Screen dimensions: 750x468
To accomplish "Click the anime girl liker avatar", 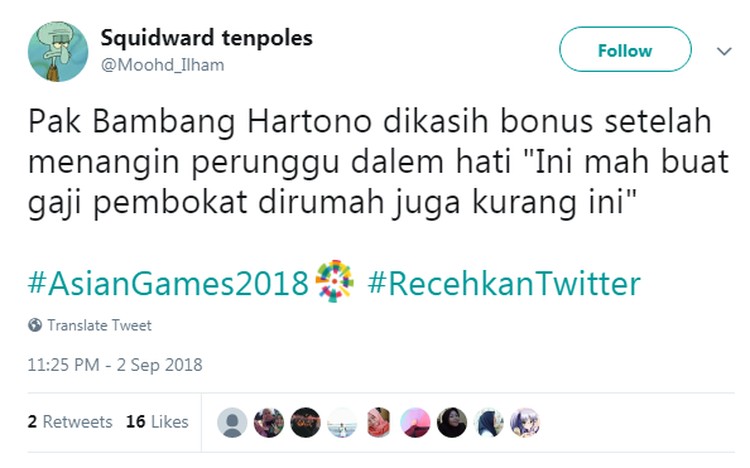I will tap(525, 423).
